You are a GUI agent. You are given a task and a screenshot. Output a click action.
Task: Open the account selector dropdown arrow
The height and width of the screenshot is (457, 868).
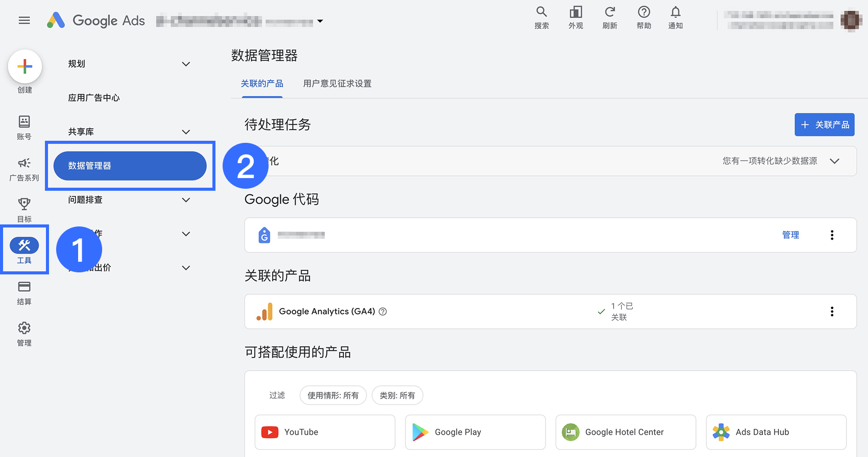pos(320,21)
